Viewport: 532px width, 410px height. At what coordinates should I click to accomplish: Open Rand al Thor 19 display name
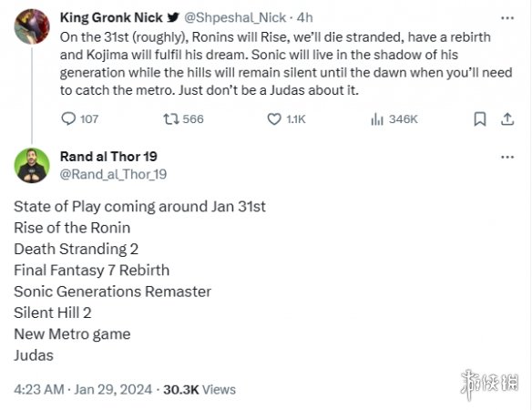[x=108, y=157]
